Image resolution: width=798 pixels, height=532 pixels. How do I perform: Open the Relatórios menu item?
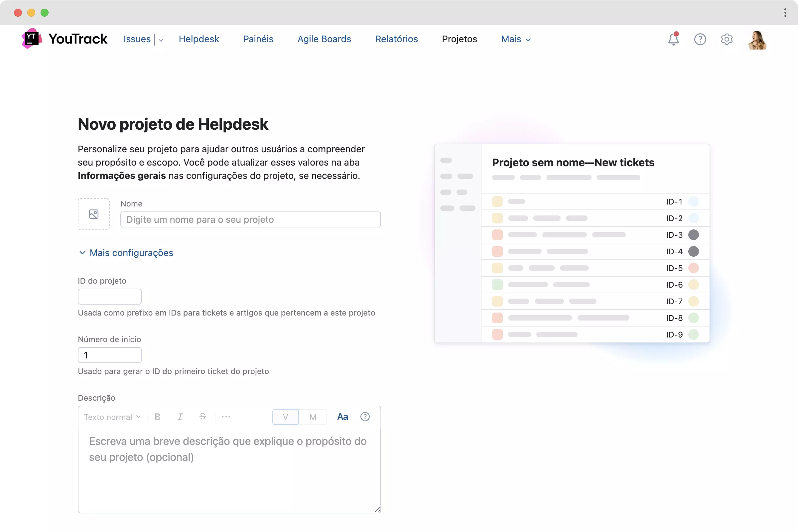coord(396,39)
